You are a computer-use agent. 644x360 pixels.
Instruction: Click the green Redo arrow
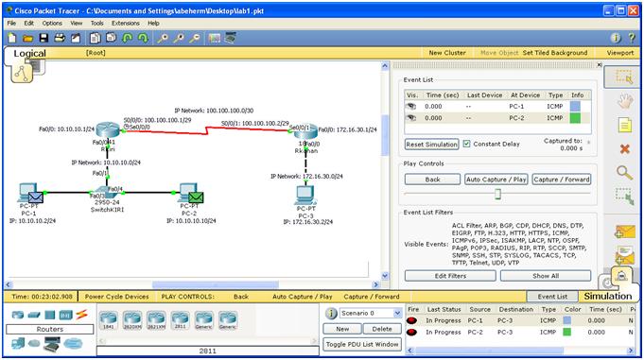[x=143, y=38]
